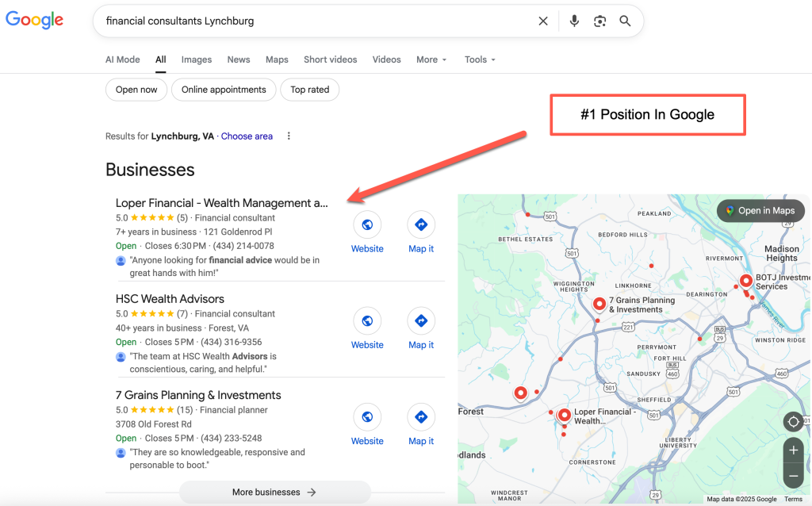
Task: Click the Choose area link
Action: click(247, 136)
